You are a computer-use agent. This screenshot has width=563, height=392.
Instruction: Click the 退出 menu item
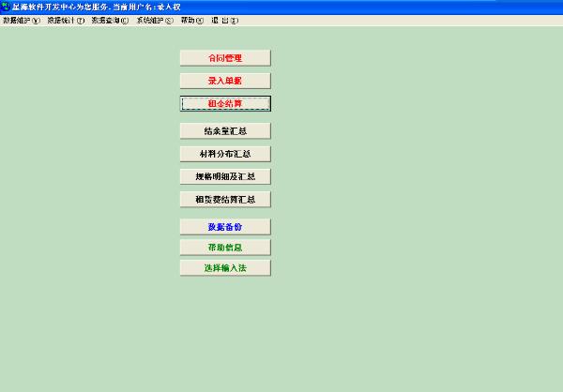[x=224, y=21]
